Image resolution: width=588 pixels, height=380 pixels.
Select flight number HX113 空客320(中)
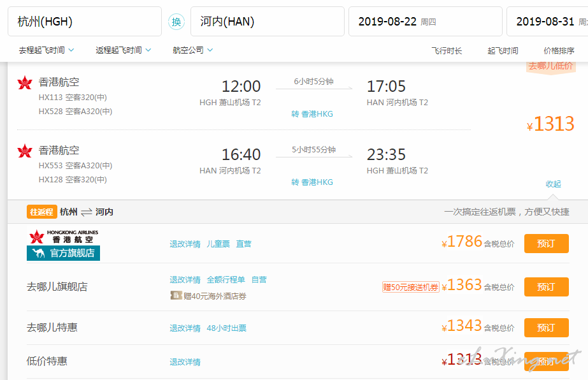(73, 98)
